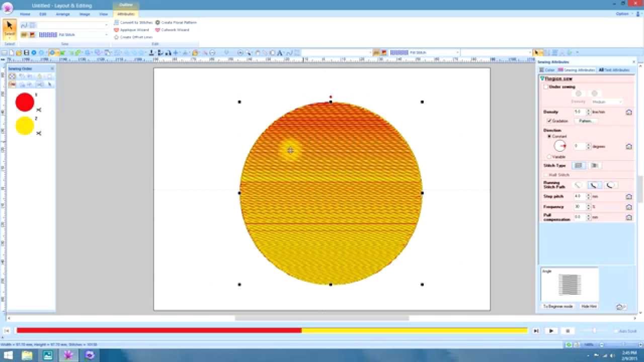This screenshot has height=362, width=644.
Task: Toggle the Gradation checkbox
Action: (549, 121)
